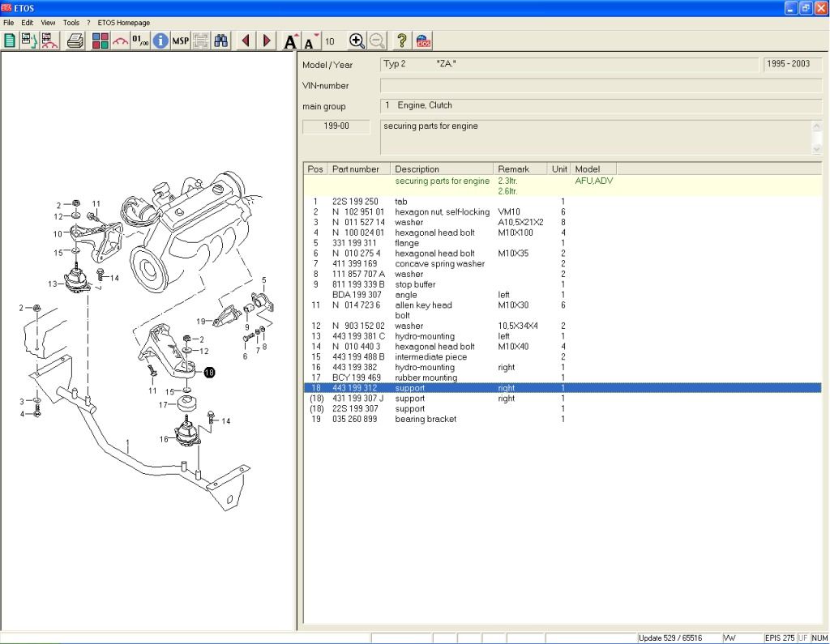Print the current parts page
Screen dimensions: 830x644
(x=75, y=41)
